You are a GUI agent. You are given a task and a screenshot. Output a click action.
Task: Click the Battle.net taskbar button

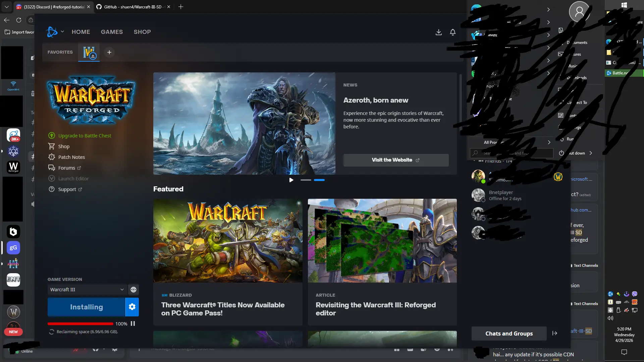pyautogui.click(x=624, y=73)
